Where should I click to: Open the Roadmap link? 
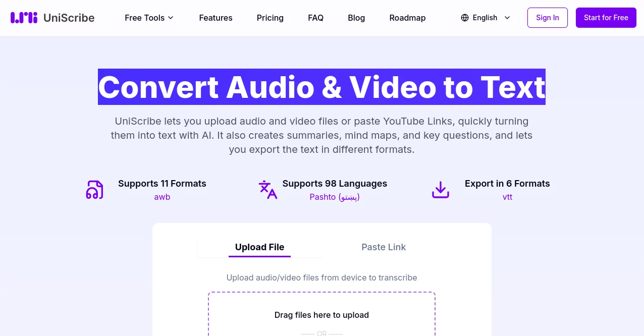point(407,18)
